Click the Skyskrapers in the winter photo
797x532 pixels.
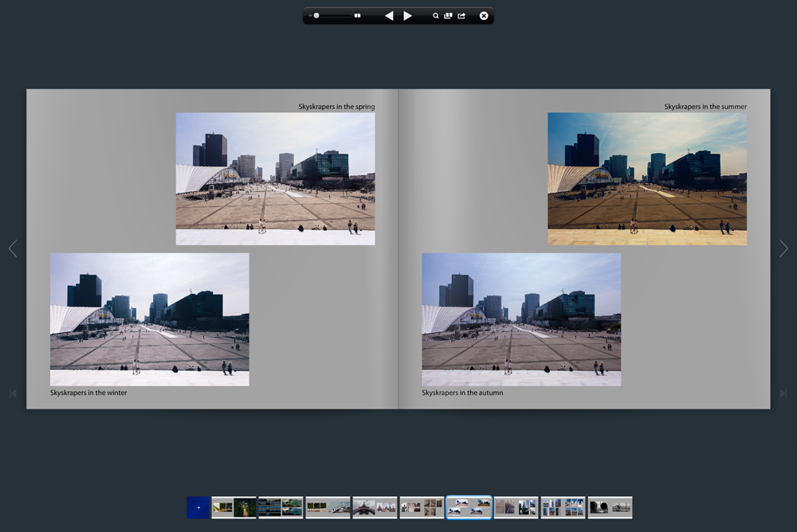(x=149, y=319)
